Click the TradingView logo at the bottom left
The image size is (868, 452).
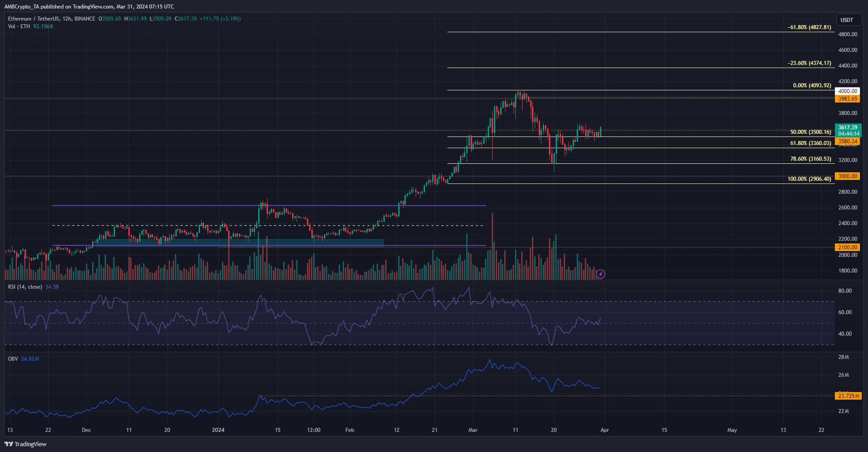pyautogui.click(x=26, y=444)
